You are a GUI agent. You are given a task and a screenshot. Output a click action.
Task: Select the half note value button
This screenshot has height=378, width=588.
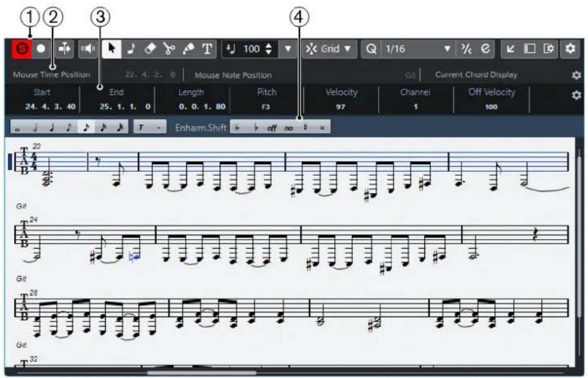35,128
